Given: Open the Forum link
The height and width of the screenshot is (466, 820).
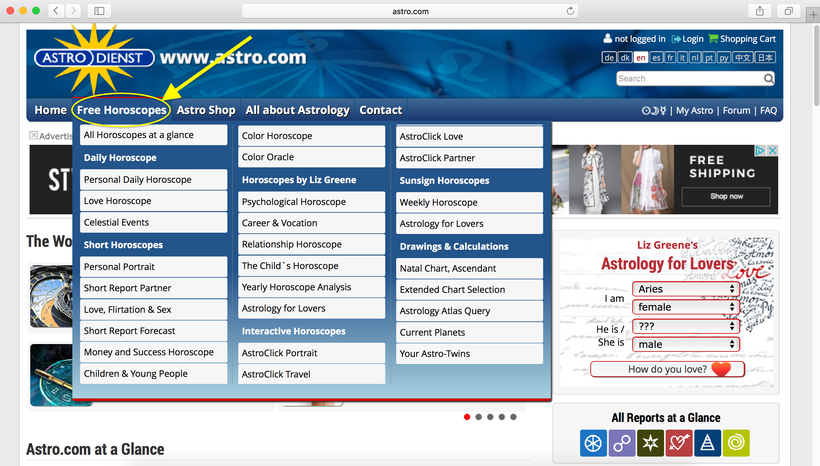Looking at the screenshot, I should (x=736, y=110).
